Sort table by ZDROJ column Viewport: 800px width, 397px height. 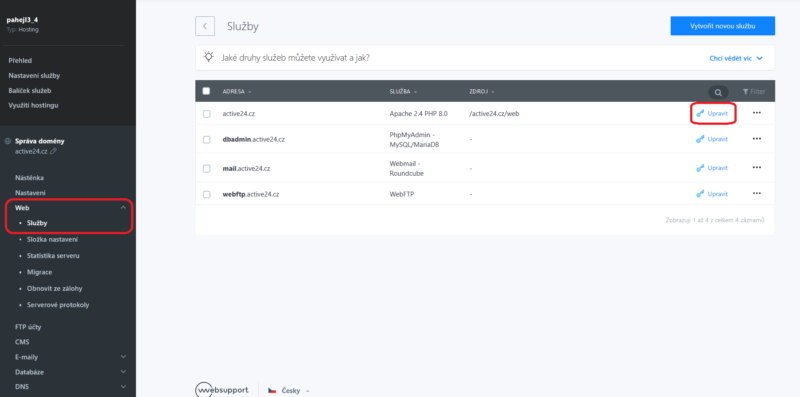[x=482, y=92]
